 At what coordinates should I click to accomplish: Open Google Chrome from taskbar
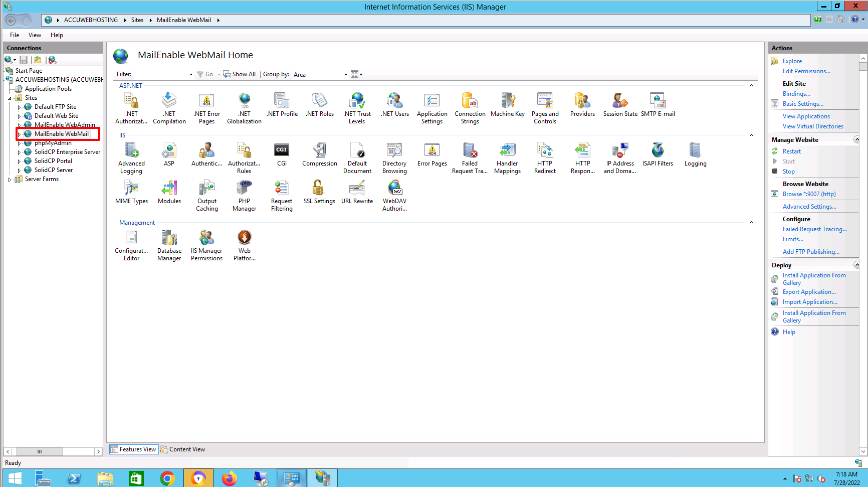(167, 478)
